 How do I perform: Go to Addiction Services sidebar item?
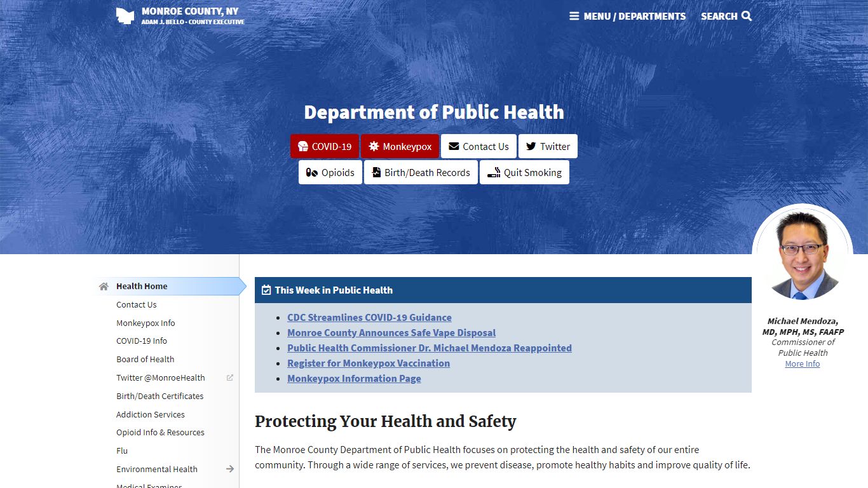(x=151, y=414)
